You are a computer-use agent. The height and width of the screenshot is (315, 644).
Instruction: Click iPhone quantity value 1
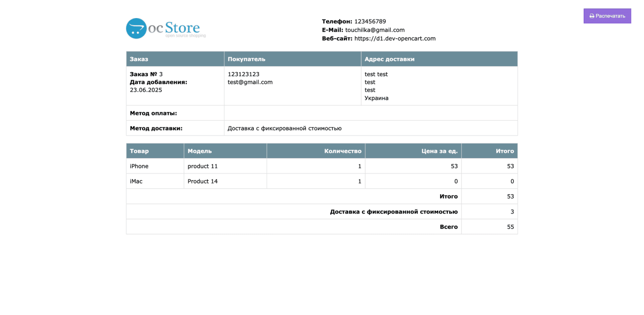click(359, 166)
